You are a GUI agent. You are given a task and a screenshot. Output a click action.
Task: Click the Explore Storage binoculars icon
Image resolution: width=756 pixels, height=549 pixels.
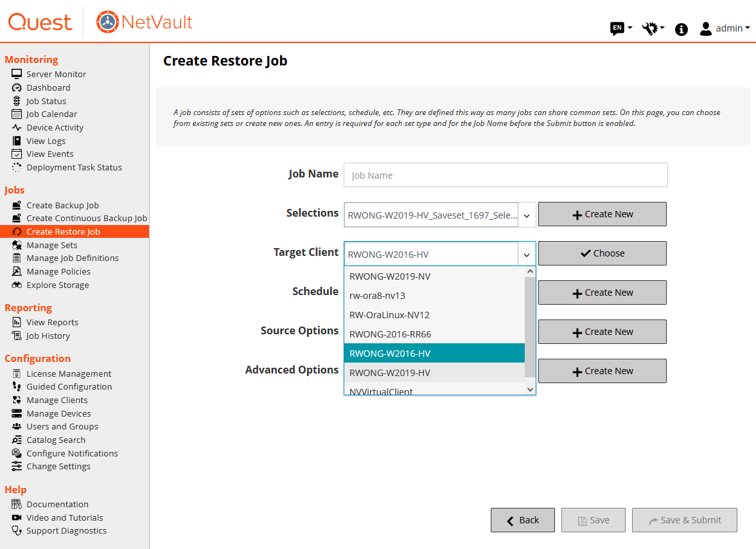17,285
